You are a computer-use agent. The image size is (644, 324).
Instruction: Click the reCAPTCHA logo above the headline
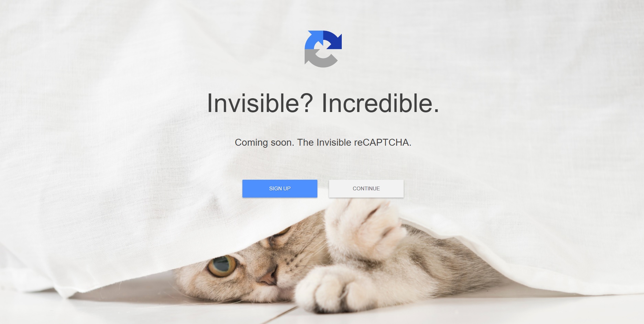tap(323, 49)
